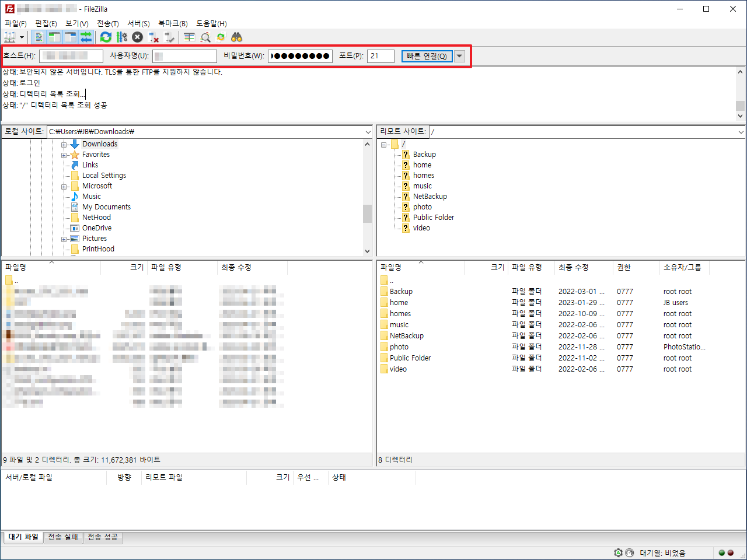This screenshot has height=560, width=747.
Task: Open the 보기(V) menu
Action: 77,23
